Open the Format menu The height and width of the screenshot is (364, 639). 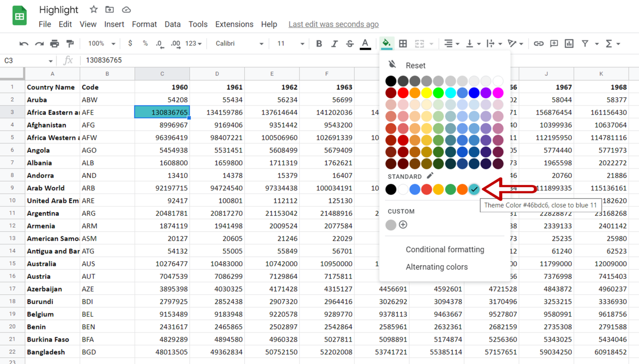click(x=144, y=24)
